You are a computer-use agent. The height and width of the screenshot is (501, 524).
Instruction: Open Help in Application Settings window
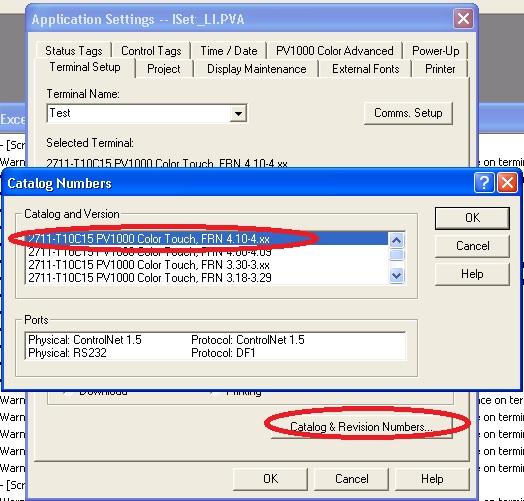pyautogui.click(x=432, y=479)
